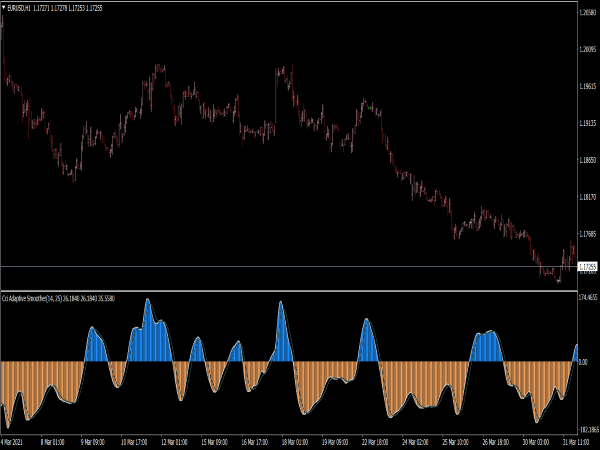Click the 174.4655 indicator scale maximum
The image size is (600, 450).
[588, 297]
